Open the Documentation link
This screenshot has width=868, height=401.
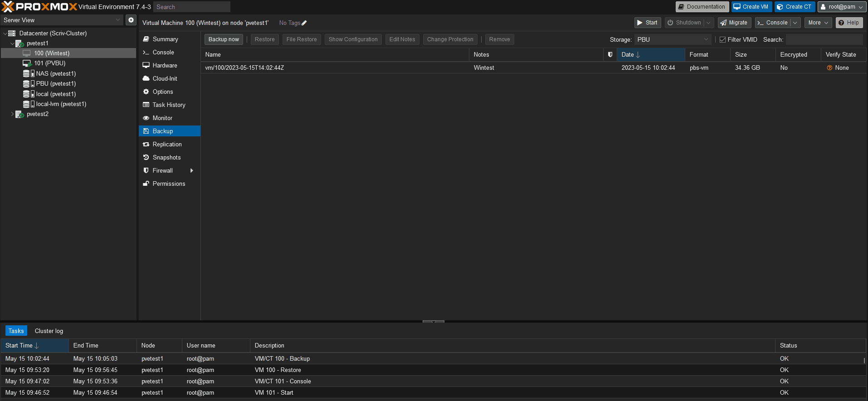coord(702,7)
